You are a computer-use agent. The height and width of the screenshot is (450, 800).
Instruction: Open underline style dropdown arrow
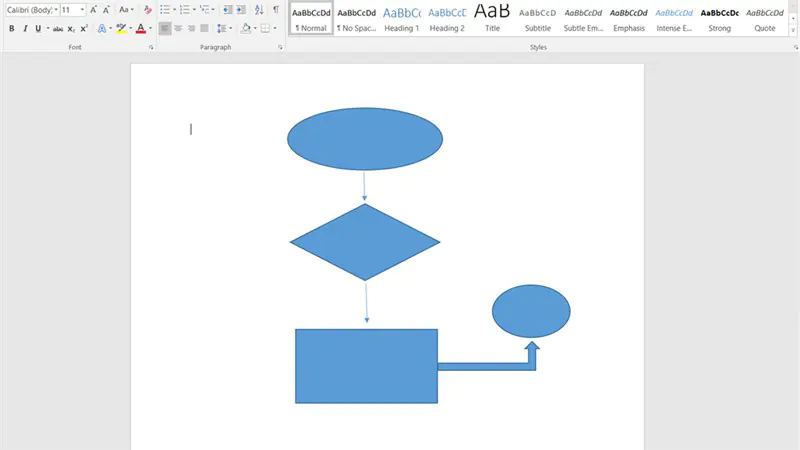(x=48, y=29)
